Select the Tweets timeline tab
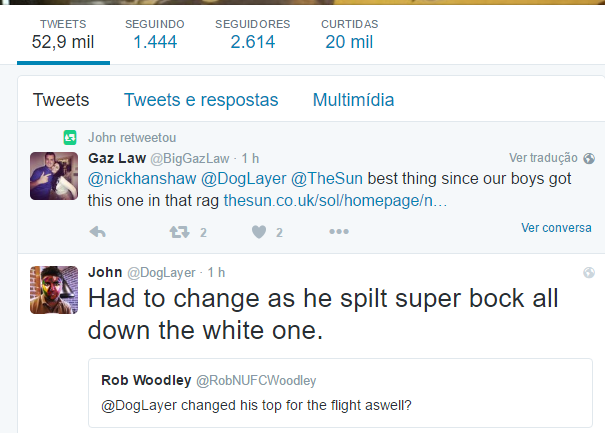Viewport: 605px width, 441px height. click(x=61, y=100)
